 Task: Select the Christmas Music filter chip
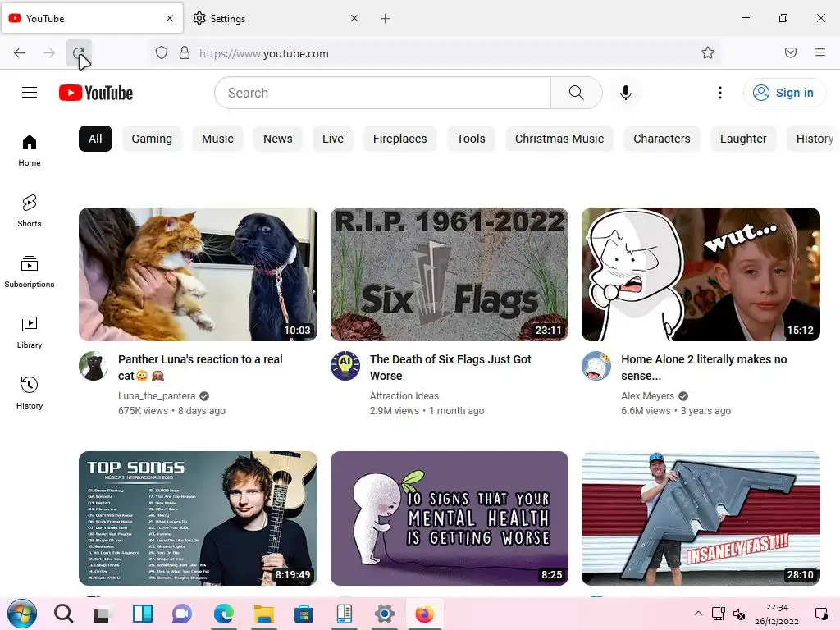pyautogui.click(x=559, y=139)
